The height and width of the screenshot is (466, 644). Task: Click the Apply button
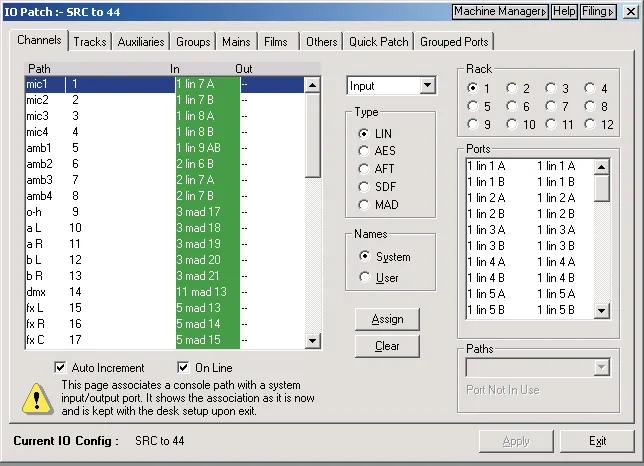click(x=516, y=441)
